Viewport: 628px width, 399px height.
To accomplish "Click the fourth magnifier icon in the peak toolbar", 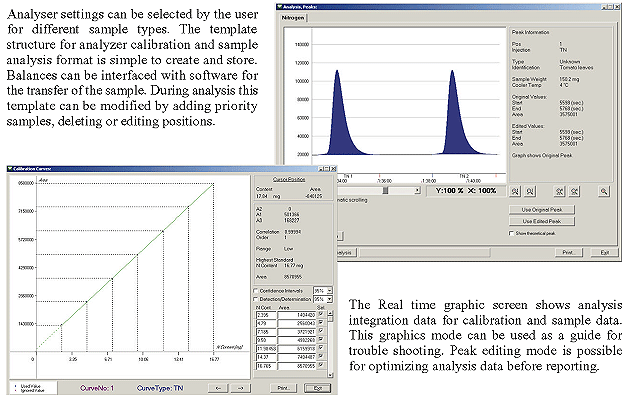I will click(574, 191).
